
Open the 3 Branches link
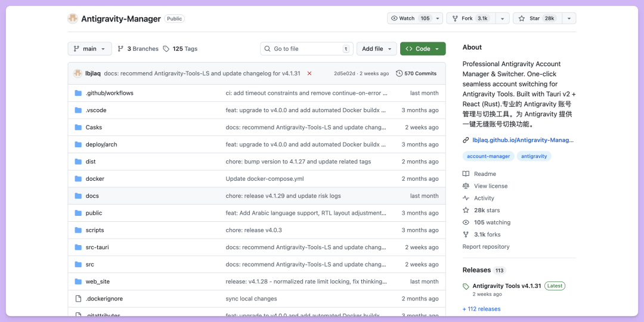click(138, 49)
